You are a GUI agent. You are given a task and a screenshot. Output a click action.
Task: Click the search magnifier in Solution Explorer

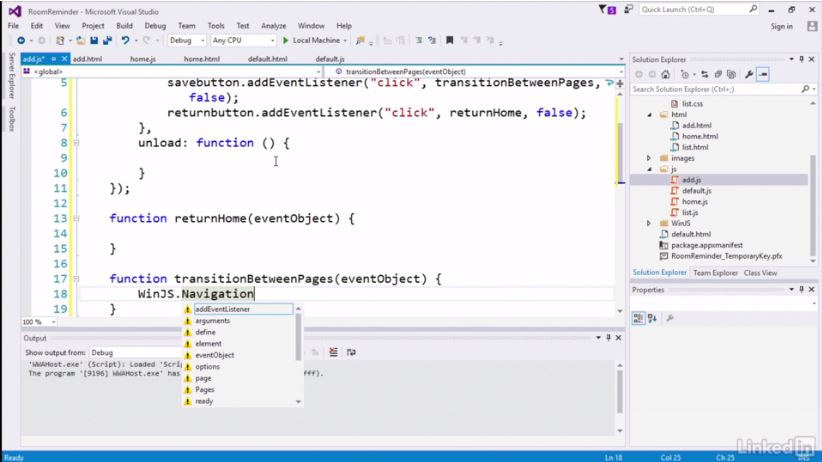click(805, 90)
